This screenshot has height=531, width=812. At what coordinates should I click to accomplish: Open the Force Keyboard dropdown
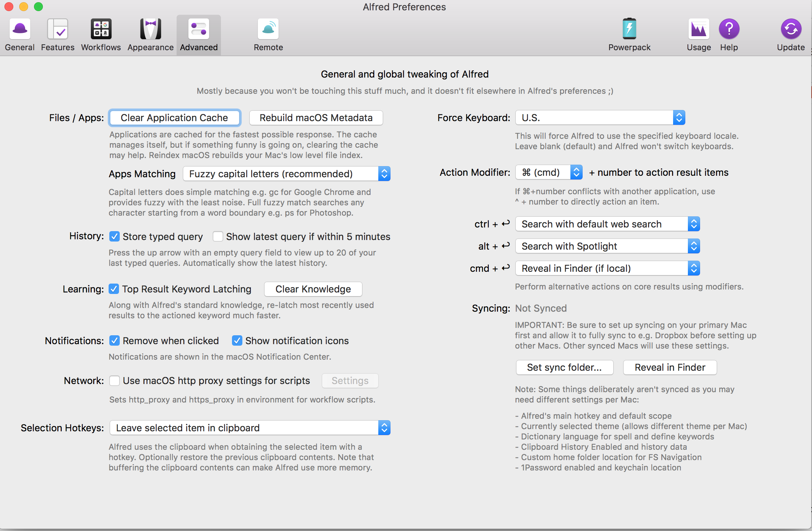600,117
